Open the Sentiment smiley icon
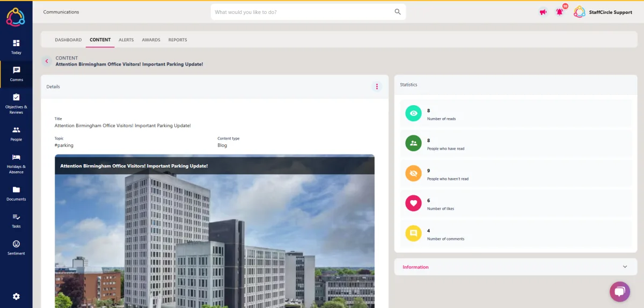This screenshot has width=644, height=308. tap(16, 247)
